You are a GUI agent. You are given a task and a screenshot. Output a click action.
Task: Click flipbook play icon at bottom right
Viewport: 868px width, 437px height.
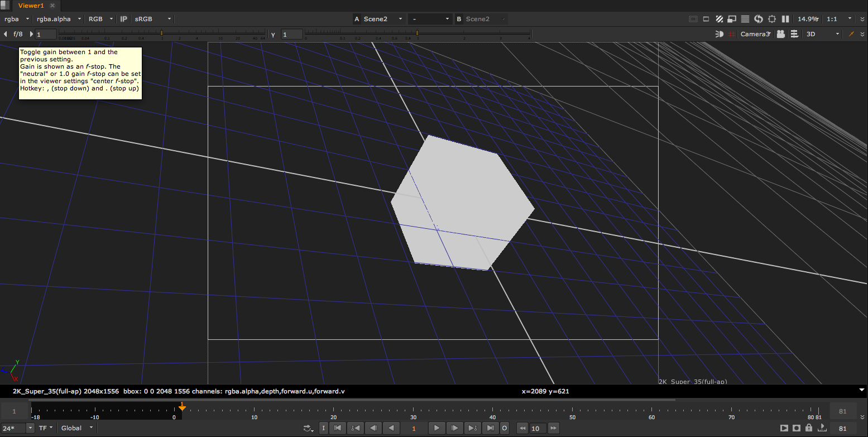tap(784, 428)
